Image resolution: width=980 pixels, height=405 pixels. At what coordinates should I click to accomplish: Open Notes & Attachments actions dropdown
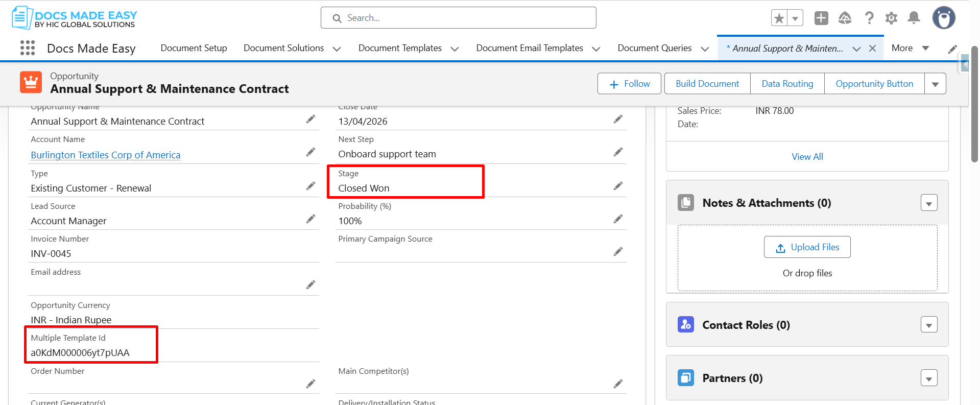pos(929,203)
